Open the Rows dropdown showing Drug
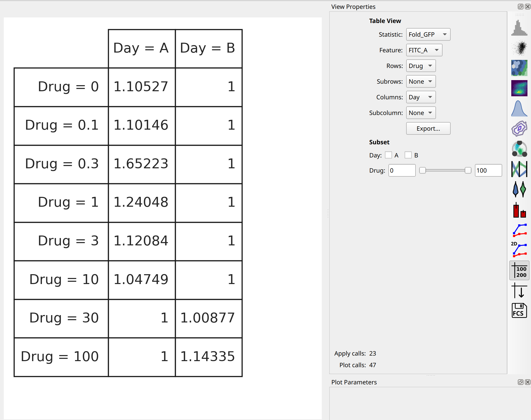This screenshot has height=420, width=531. (421, 66)
